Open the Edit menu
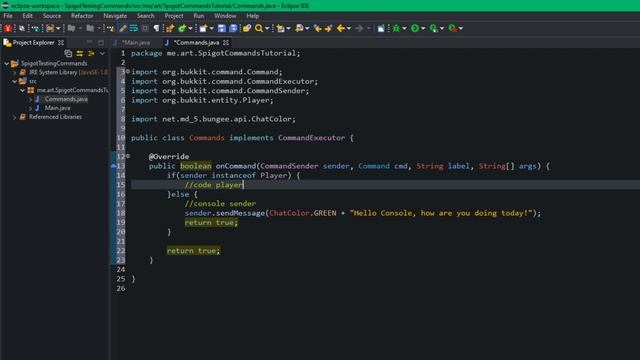Image resolution: width=640 pixels, height=360 pixels. pyautogui.click(x=27, y=16)
